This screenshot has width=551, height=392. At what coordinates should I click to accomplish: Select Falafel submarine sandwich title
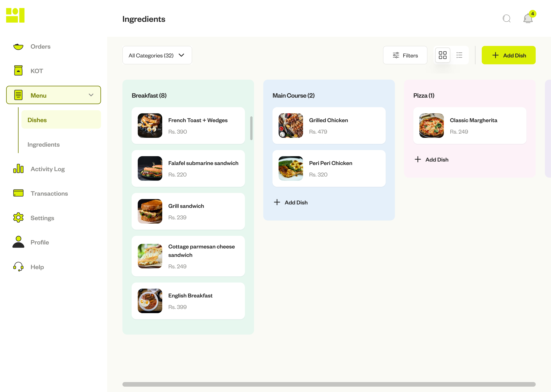(203, 163)
